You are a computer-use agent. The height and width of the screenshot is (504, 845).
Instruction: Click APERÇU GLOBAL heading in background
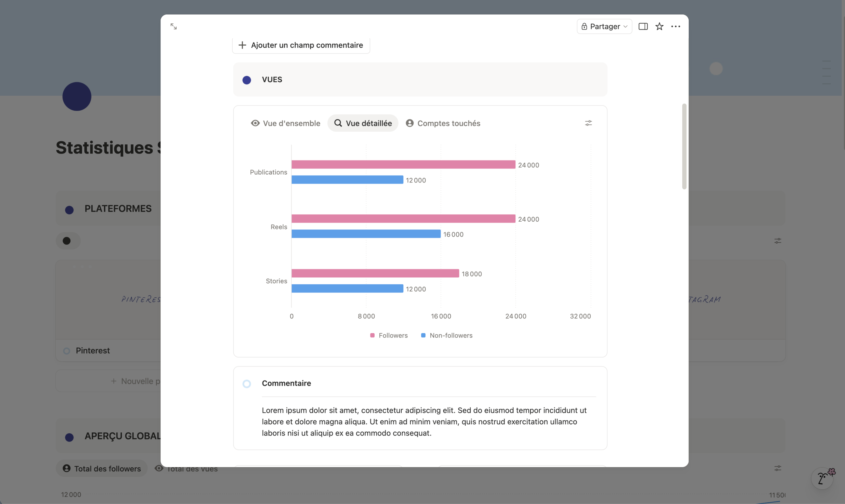123,436
